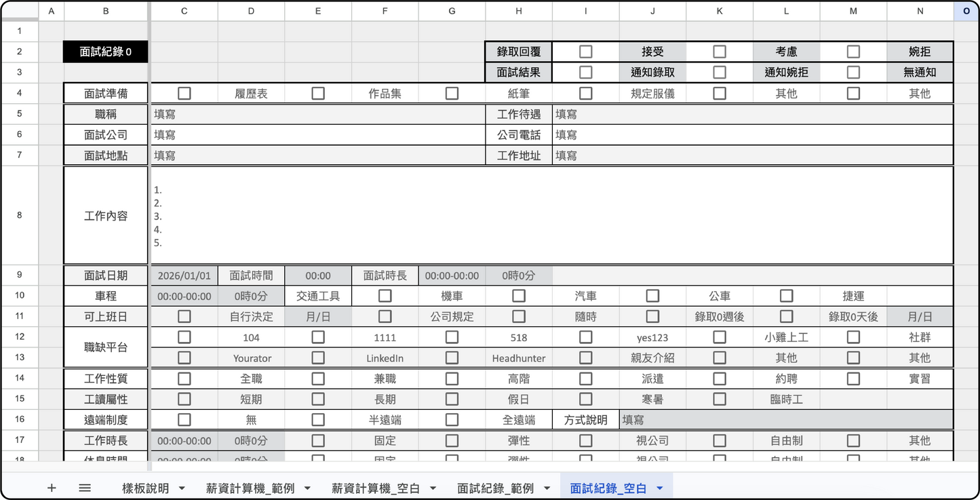Viewport: 980px width, 500px height.
Task: Select the 工作內容 numbered list cell
Action: pos(551,216)
